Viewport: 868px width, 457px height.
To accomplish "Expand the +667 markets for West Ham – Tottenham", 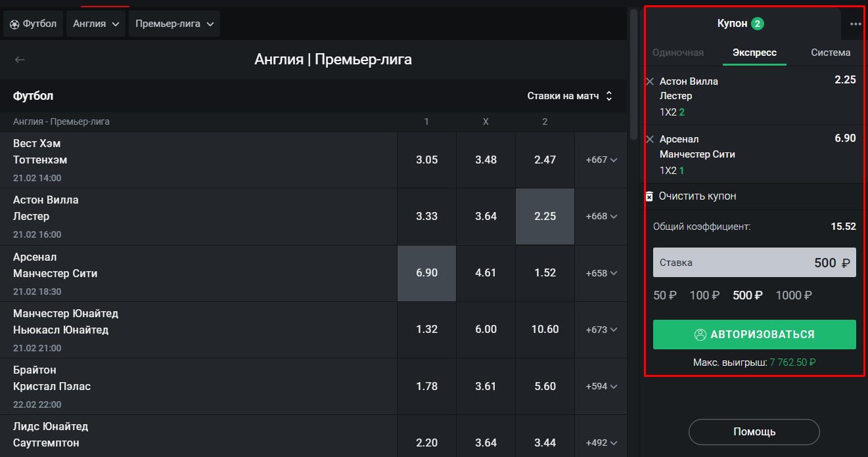I will pos(601,160).
